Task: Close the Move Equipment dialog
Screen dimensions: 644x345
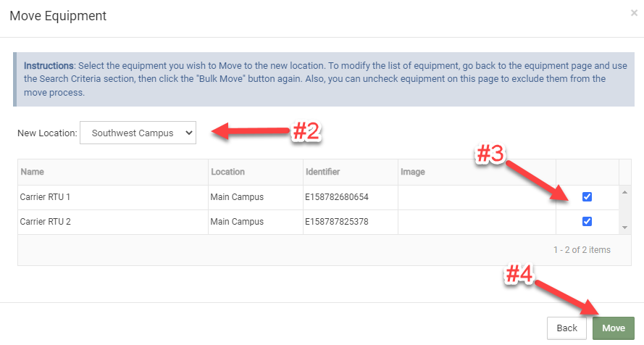Action: [x=635, y=13]
